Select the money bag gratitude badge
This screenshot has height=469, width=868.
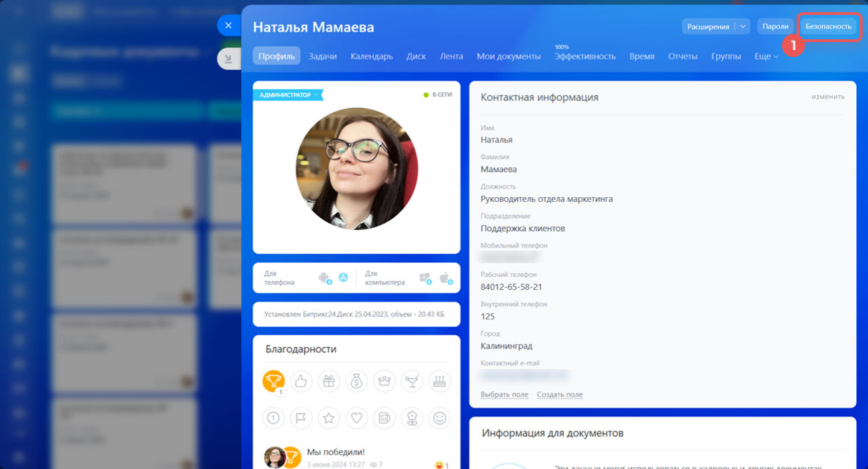(x=357, y=381)
